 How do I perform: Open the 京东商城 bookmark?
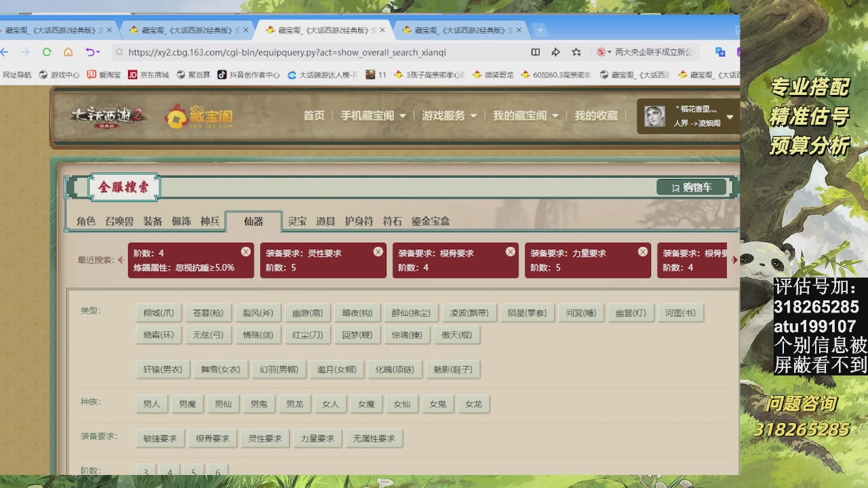pyautogui.click(x=153, y=75)
